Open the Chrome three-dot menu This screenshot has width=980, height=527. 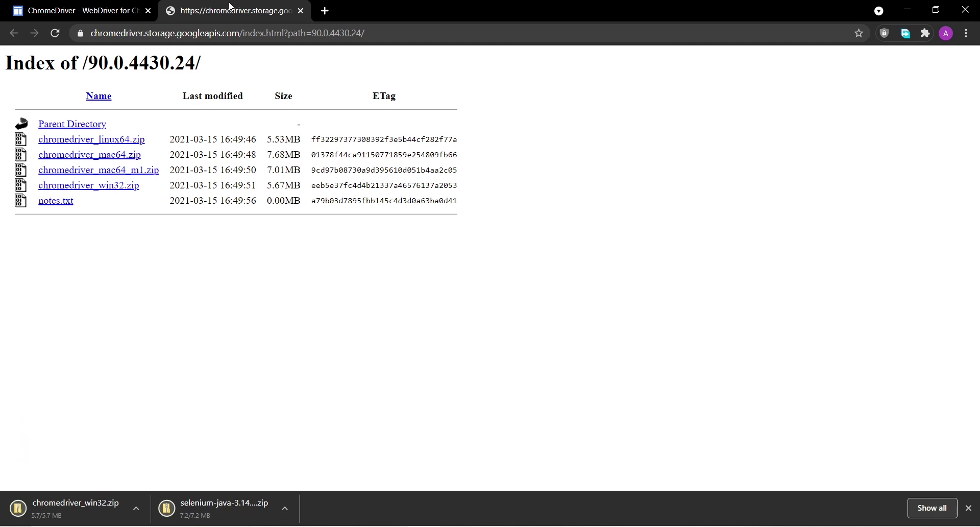pos(966,33)
